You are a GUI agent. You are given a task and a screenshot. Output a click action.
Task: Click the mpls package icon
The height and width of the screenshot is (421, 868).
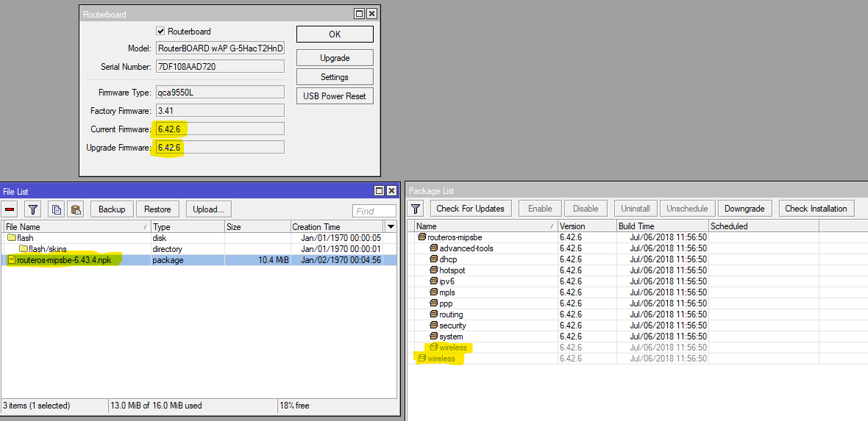click(434, 292)
